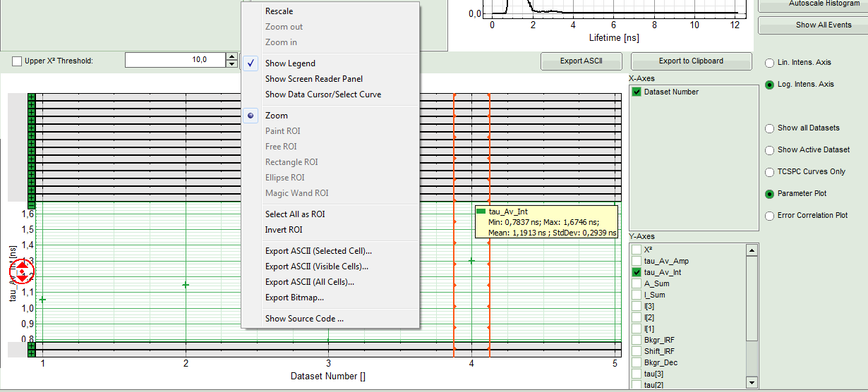The width and height of the screenshot is (868, 392).
Task: Click the topmost green plus row expander
Action: (31, 97)
